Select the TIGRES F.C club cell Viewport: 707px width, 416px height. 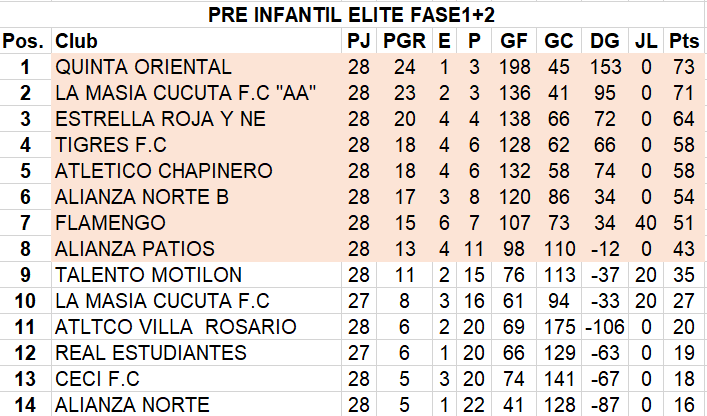click(197, 145)
